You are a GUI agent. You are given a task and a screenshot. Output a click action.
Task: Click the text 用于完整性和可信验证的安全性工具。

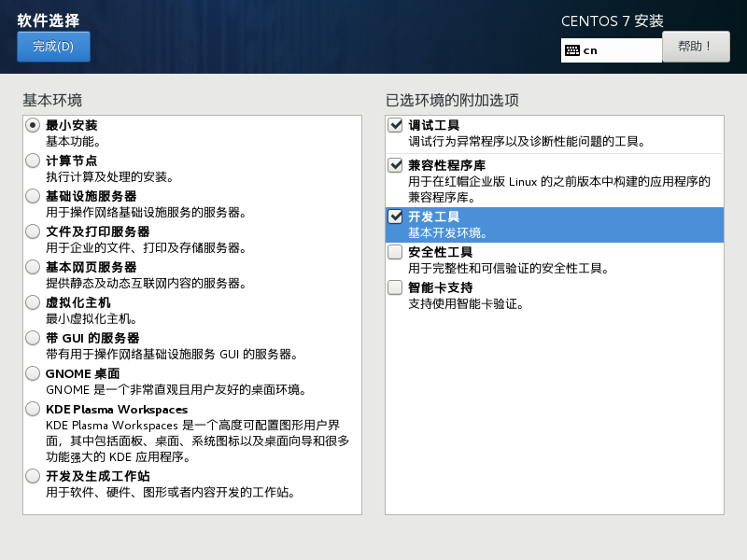(508, 269)
